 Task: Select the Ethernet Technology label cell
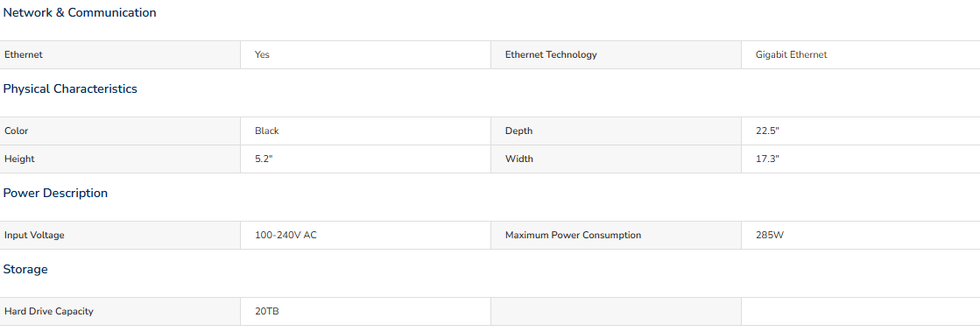tap(616, 55)
